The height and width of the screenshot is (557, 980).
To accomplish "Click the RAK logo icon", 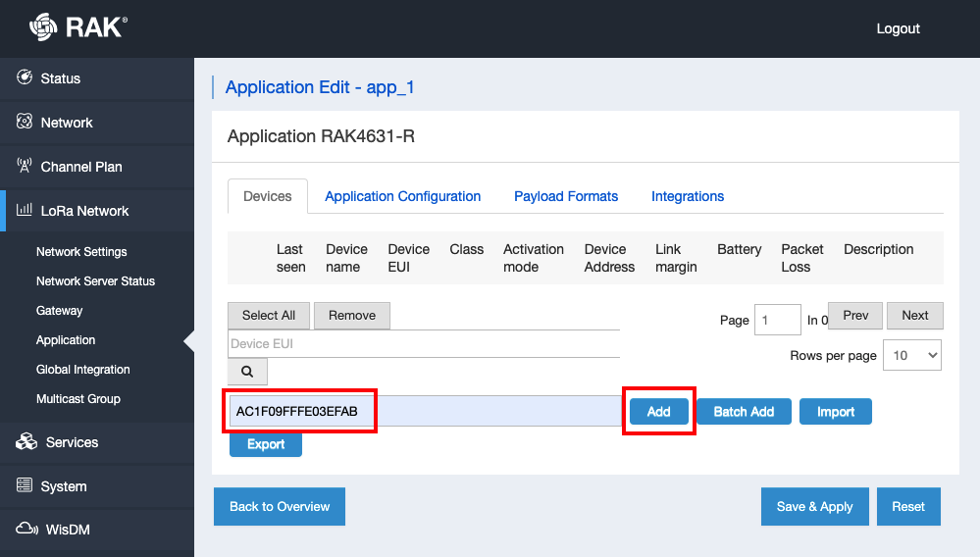I will (43, 26).
